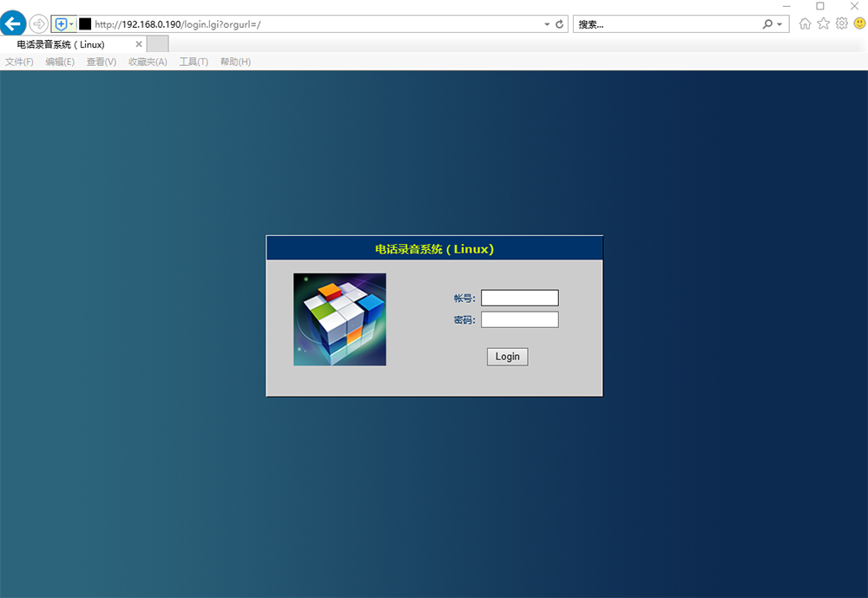Open the Favorites star icon
This screenshot has height=598, width=868.
pos(824,23)
